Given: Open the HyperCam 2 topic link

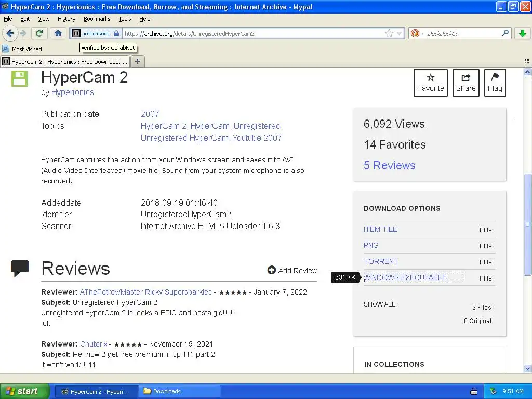Looking at the screenshot, I should [x=164, y=126].
